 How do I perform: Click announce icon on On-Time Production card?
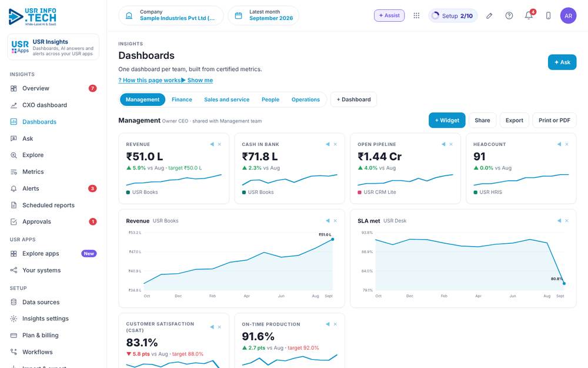(x=328, y=324)
